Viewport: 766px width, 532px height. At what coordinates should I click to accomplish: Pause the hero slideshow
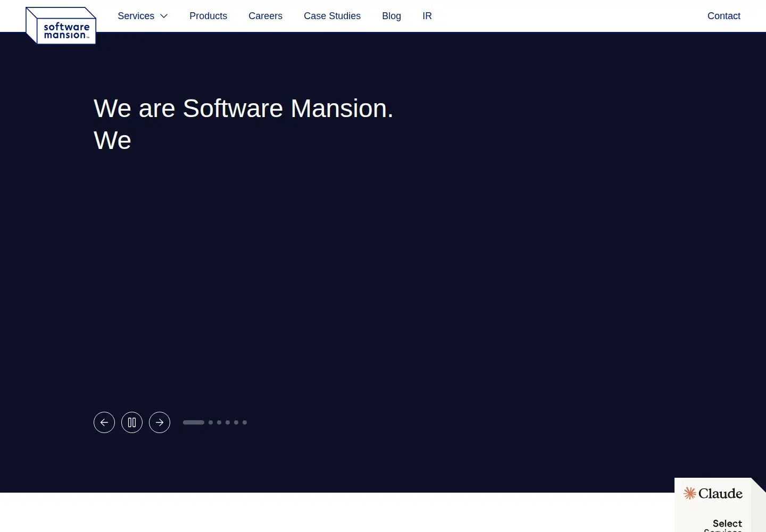(x=132, y=422)
